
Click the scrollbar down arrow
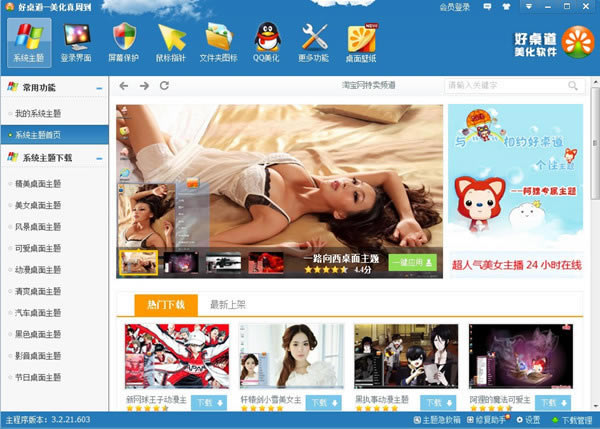pyautogui.click(x=595, y=406)
